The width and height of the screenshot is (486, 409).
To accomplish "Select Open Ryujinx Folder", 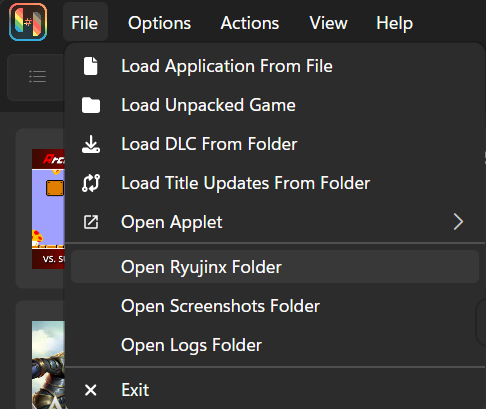I will tap(275, 267).
